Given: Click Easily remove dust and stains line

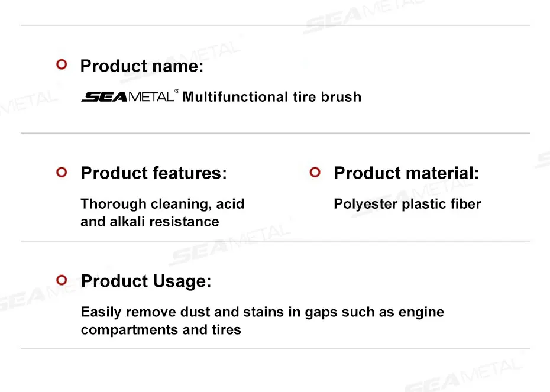Looking at the screenshot, I should pos(263,312).
